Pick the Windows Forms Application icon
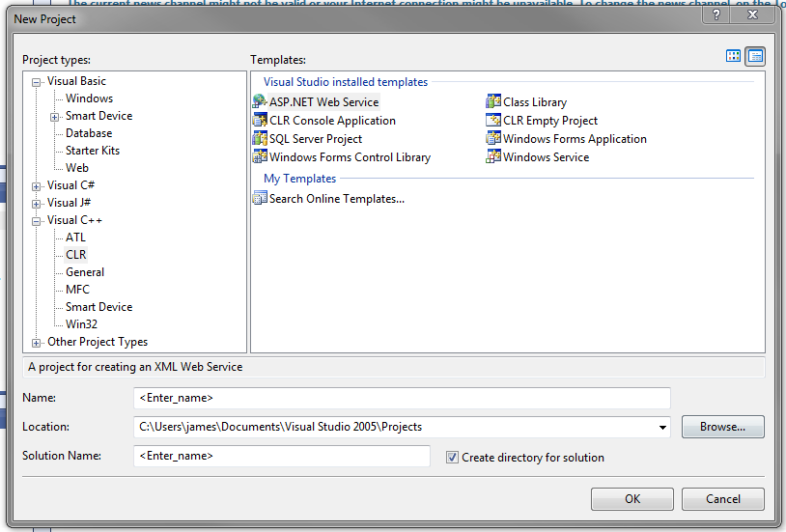Screen dimensions: 786x532 point(493,139)
